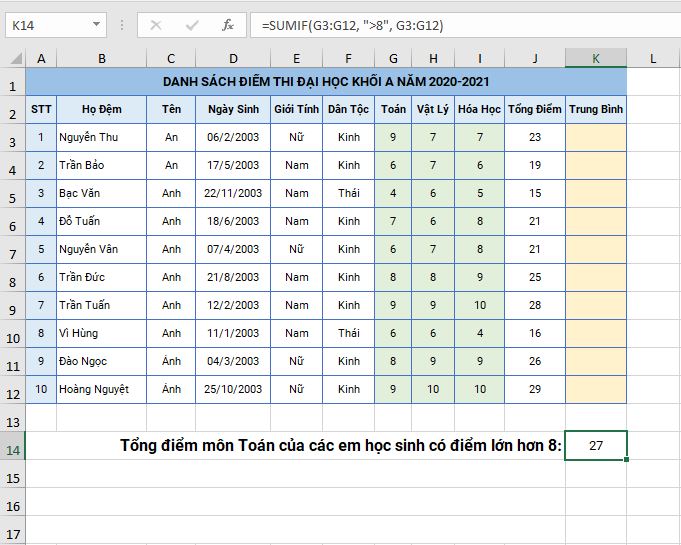Viewport: 681px width, 545px height.
Task: Select column F header
Action: [348, 58]
